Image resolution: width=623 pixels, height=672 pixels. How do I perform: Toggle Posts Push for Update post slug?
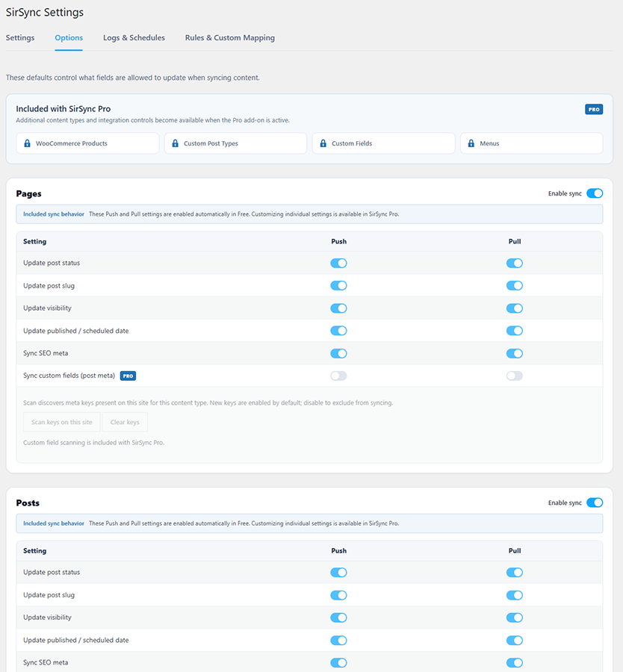tap(338, 595)
